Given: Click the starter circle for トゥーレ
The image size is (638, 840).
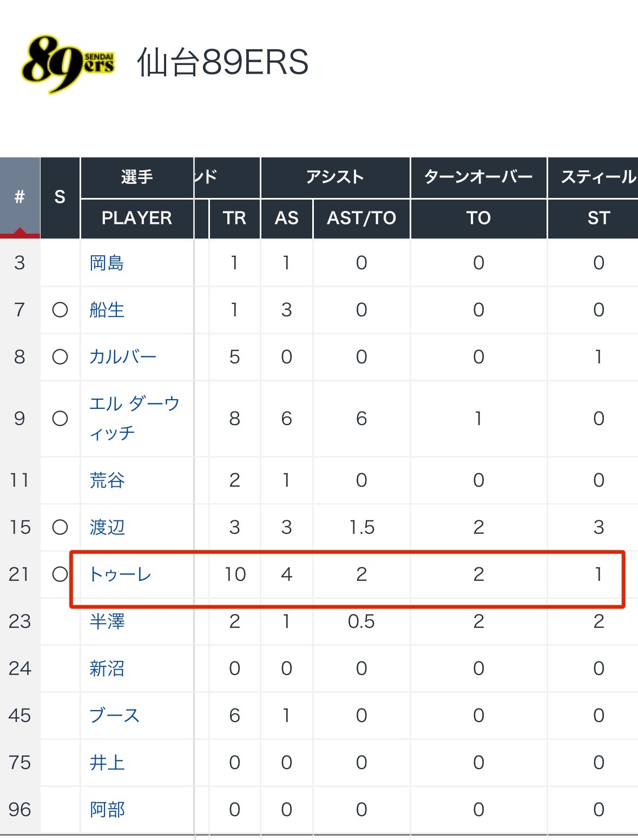Looking at the screenshot, I should tap(60, 574).
